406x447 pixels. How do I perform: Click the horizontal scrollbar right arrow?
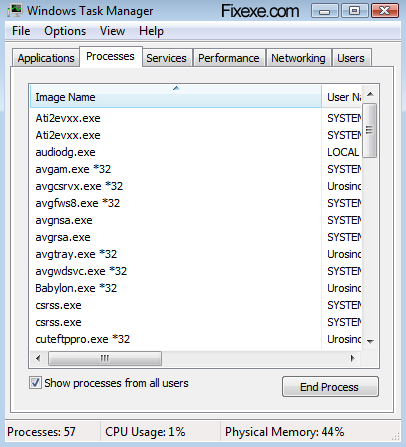pos(353,359)
